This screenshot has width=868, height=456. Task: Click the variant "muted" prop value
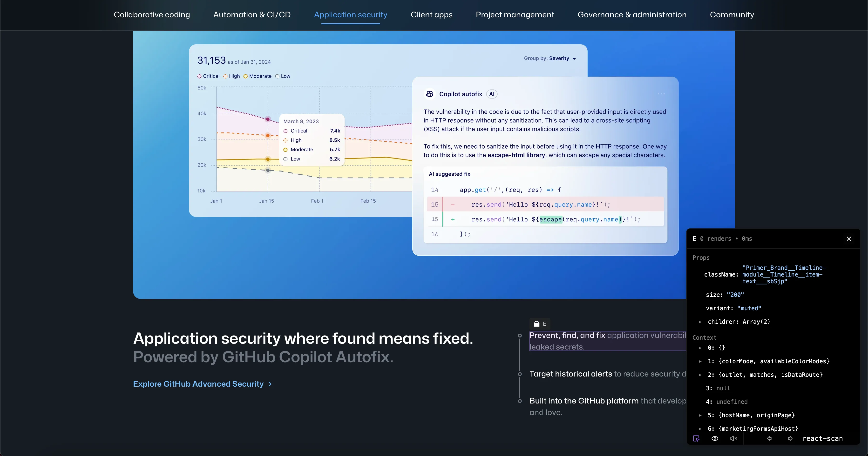pos(749,308)
